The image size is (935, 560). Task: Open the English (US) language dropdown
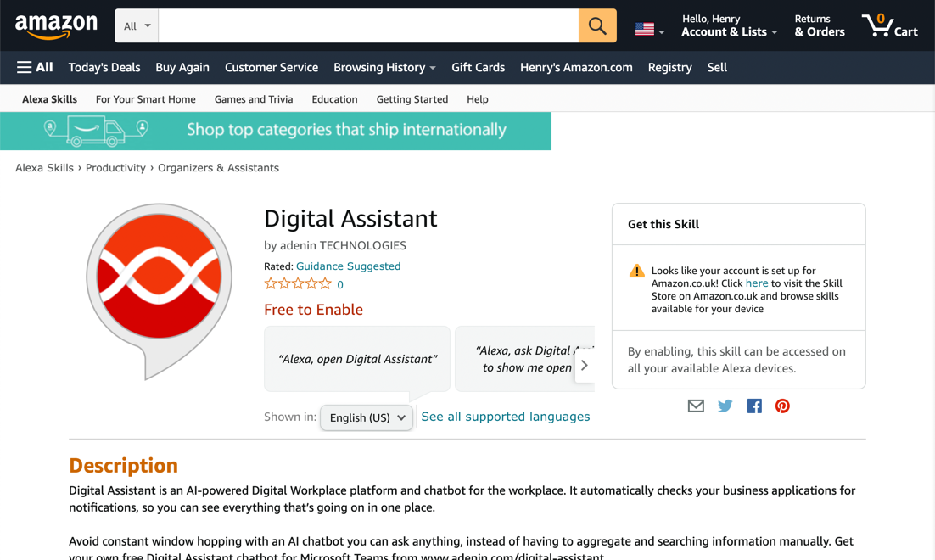pos(367,417)
